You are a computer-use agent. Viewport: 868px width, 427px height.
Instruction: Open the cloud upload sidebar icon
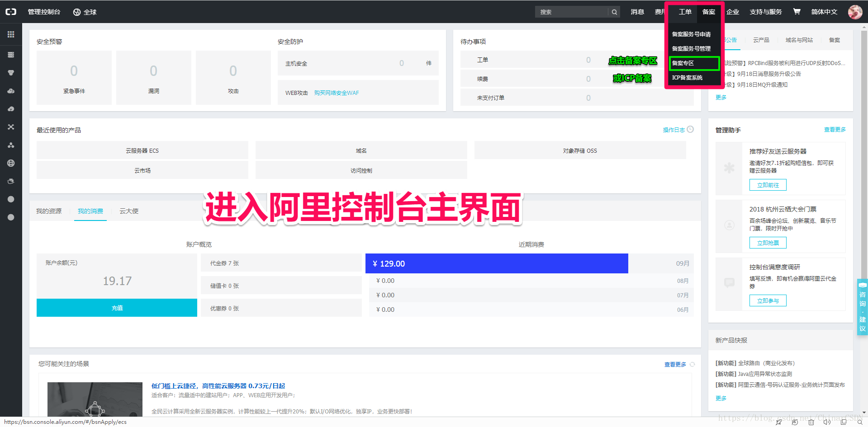coord(11,109)
